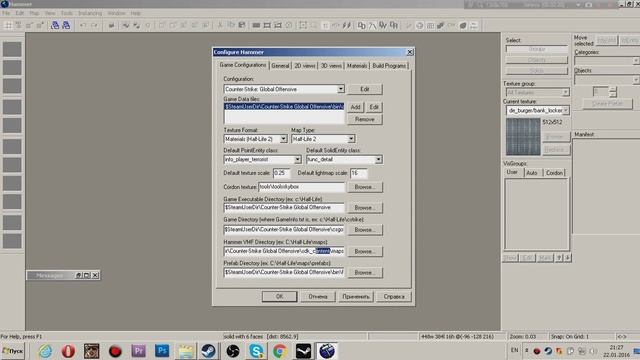Select the Game Configurations tab

(x=243, y=65)
